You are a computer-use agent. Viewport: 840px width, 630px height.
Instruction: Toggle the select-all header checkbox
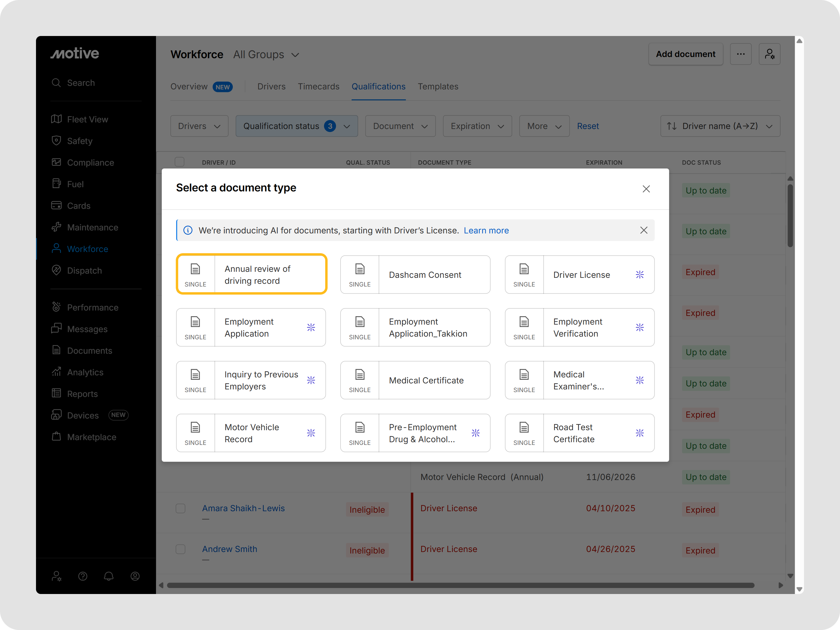[180, 162]
